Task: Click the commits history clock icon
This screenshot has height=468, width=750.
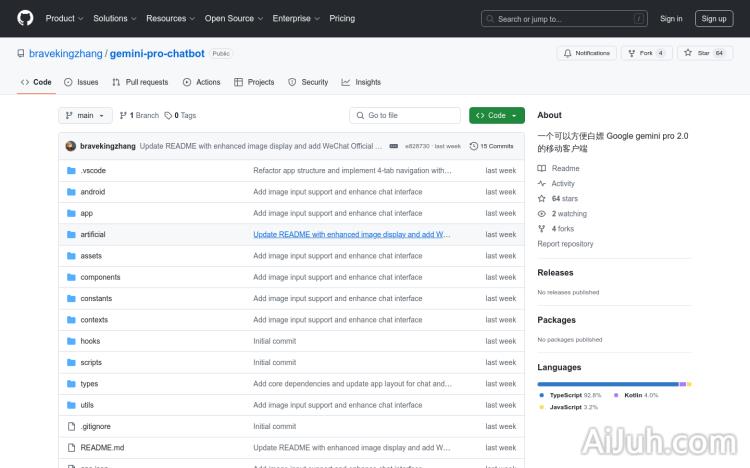Action: click(x=474, y=146)
